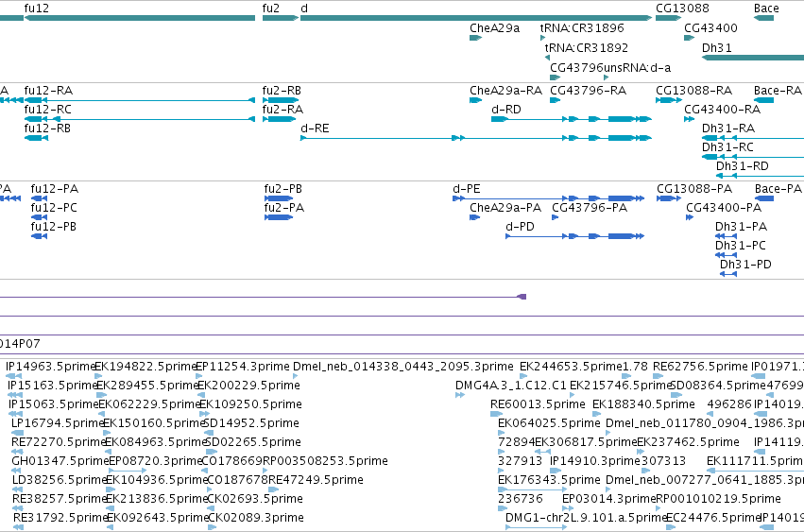Click the CG43796-PA protein label
This screenshot has width=804, height=532.
pos(590,208)
